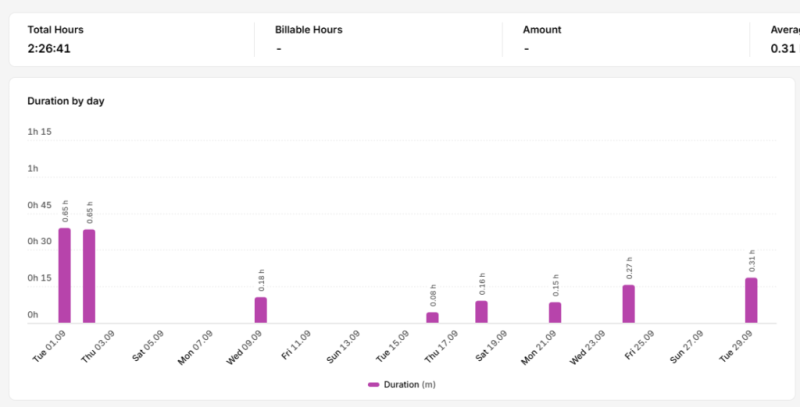Click the bar labeled 0.16 h
Viewport: 800px width, 407px height.
pos(481,312)
